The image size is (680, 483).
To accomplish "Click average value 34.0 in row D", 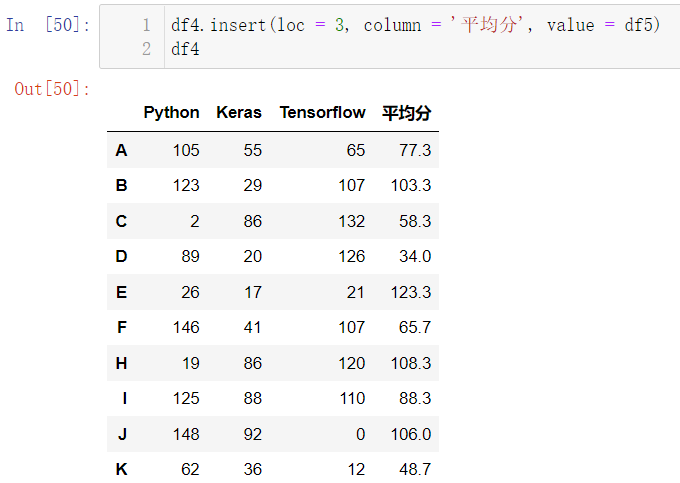I will point(415,257).
